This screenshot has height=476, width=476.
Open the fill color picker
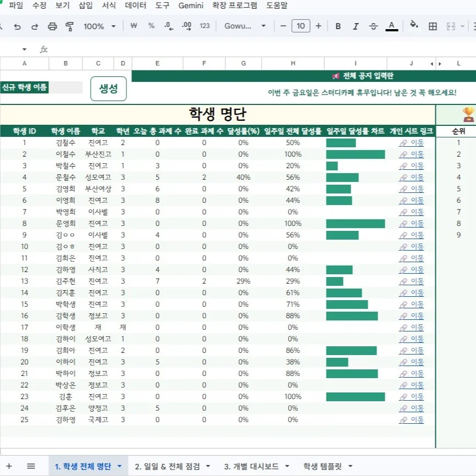coord(414,25)
